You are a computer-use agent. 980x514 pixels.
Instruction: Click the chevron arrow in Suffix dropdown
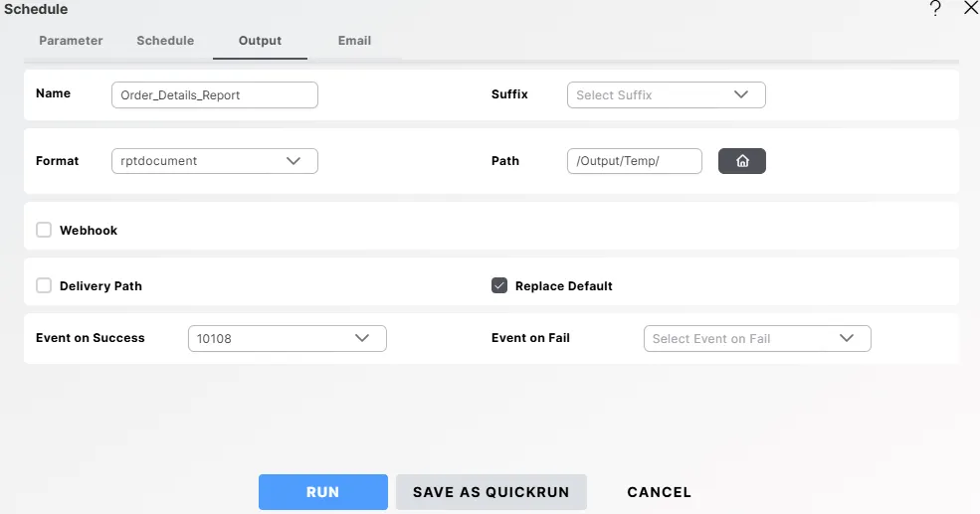point(740,95)
